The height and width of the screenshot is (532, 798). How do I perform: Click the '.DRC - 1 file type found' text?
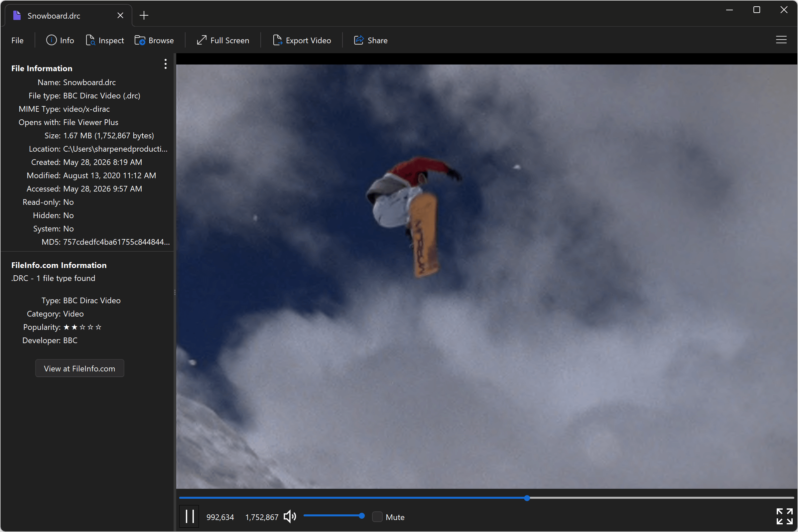click(x=53, y=278)
